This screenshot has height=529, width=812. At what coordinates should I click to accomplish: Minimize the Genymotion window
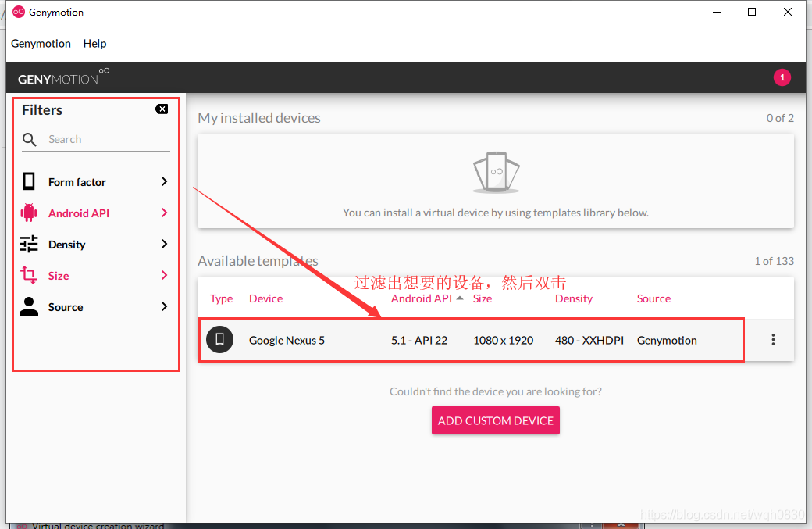[717, 12]
